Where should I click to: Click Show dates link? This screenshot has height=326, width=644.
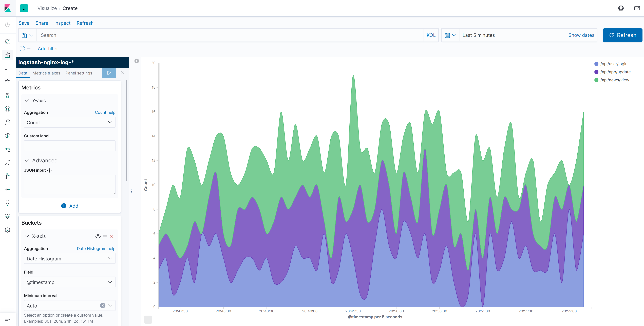click(x=581, y=35)
